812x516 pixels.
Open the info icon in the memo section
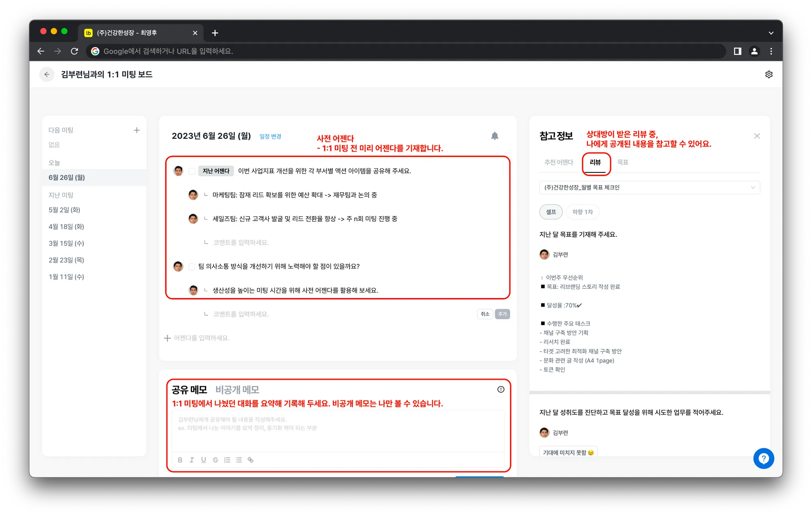tap(501, 389)
